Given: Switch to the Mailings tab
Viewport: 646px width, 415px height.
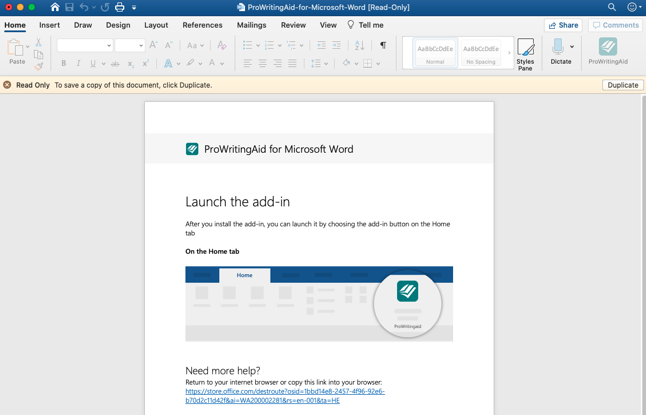Looking at the screenshot, I should coord(251,25).
